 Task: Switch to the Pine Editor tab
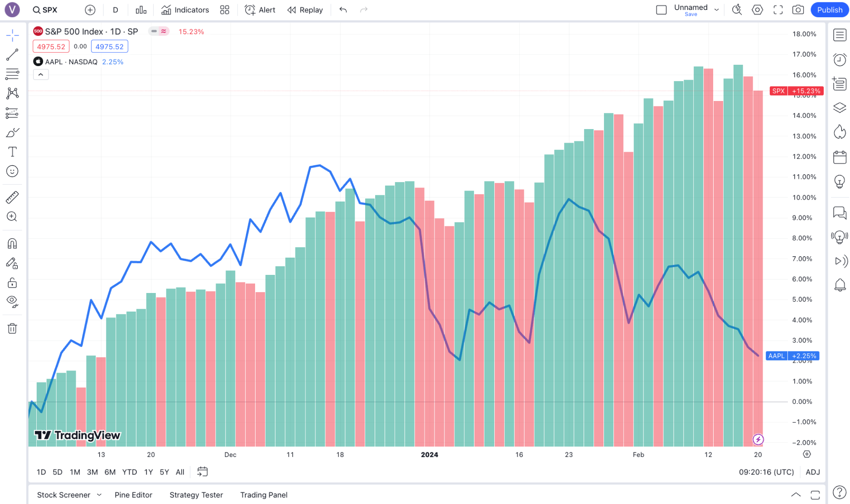pyautogui.click(x=133, y=494)
